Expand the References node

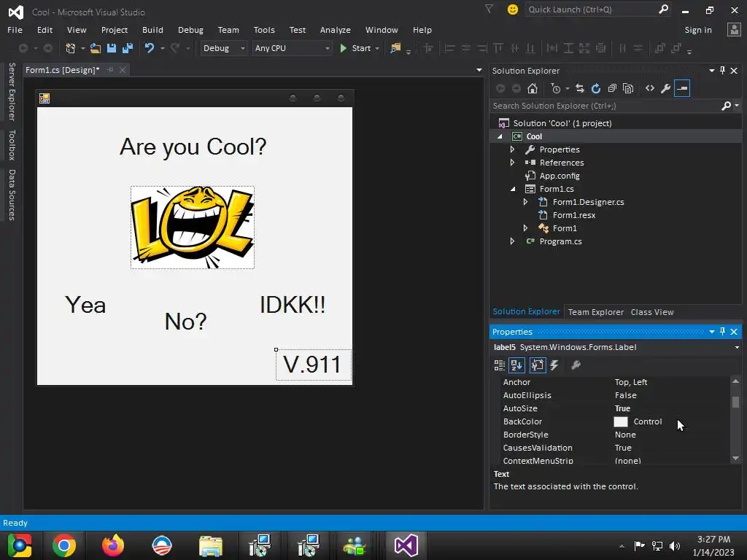[x=512, y=163]
